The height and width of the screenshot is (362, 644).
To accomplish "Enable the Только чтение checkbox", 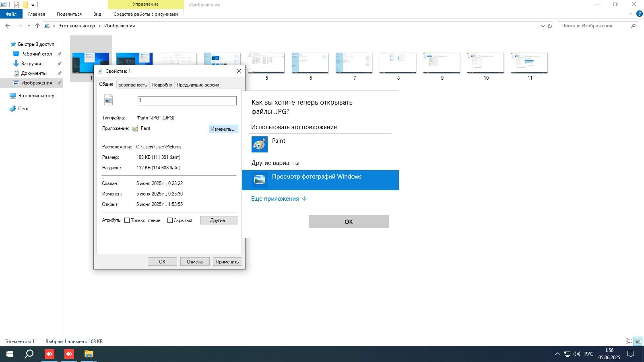I will click(x=127, y=220).
